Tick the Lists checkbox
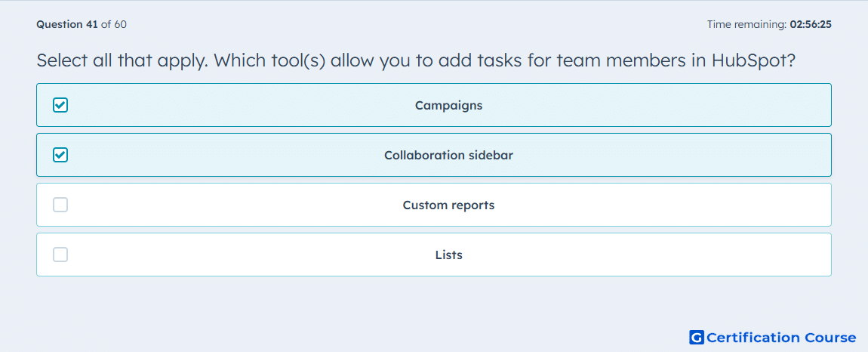This screenshot has height=352, width=868. (60, 255)
